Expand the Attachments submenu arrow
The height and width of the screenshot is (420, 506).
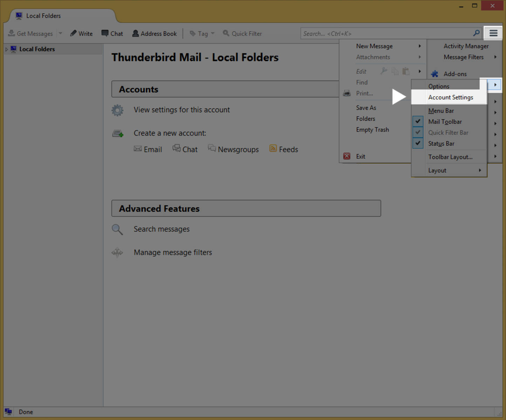(420, 57)
